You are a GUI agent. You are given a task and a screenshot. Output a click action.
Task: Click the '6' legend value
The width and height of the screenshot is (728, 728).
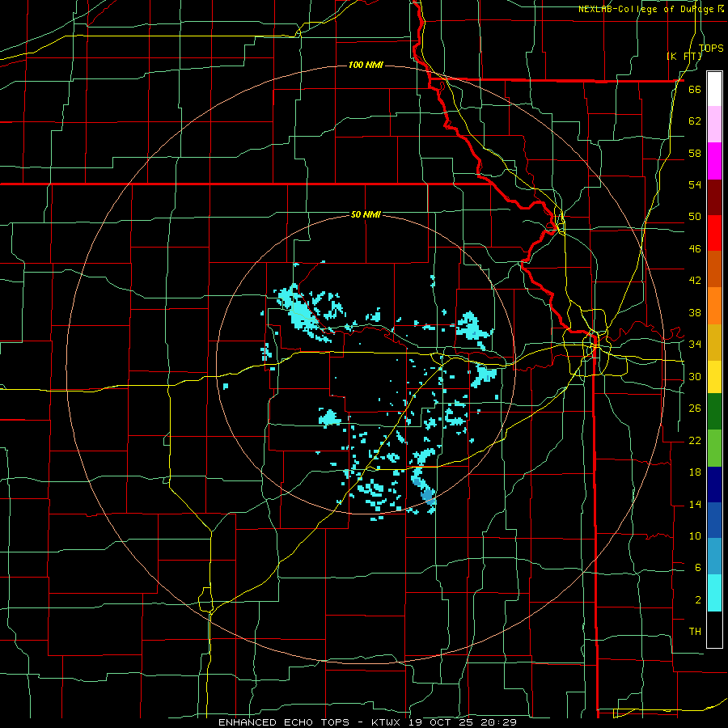coord(698,568)
